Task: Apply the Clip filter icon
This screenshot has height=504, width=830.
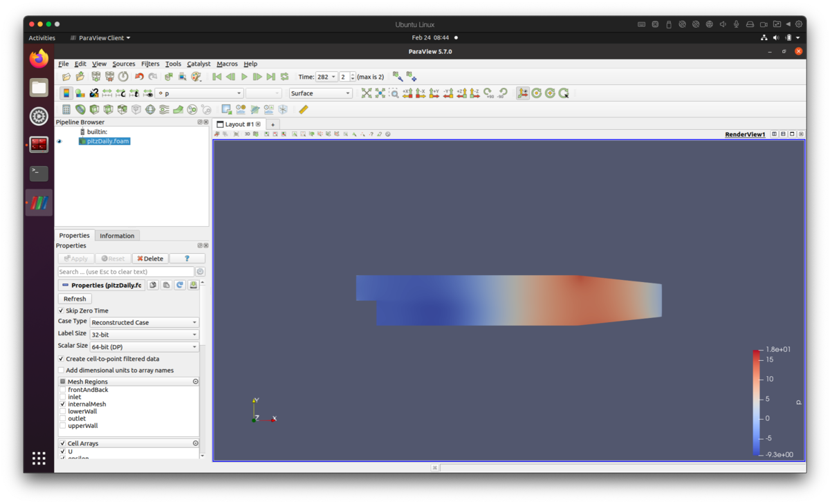Action: point(94,109)
